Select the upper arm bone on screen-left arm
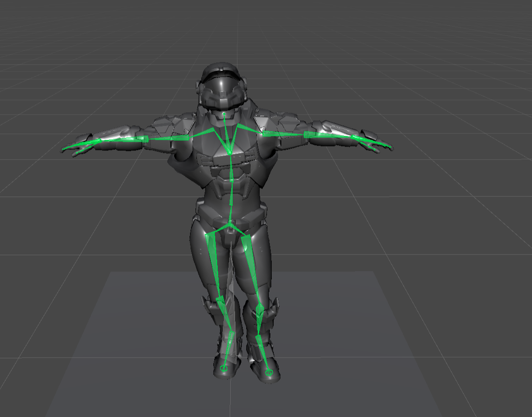This screenshot has height=417, width=532. (168, 138)
